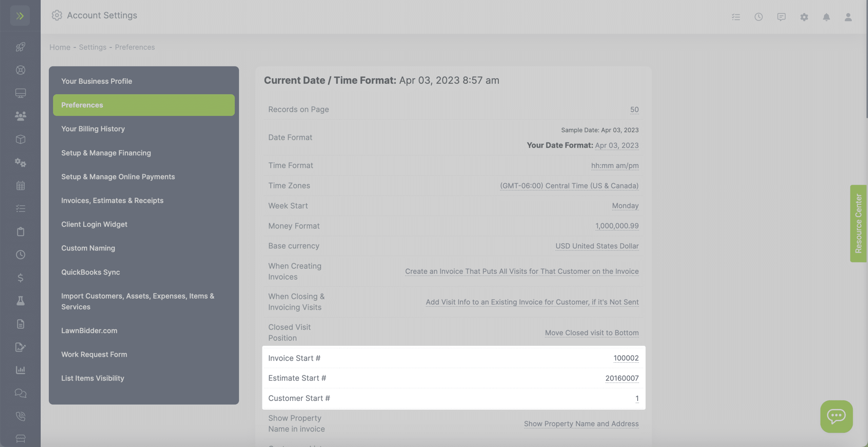Open the dollar sign icon in sidebar
This screenshot has width=868, height=447.
click(20, 278)
